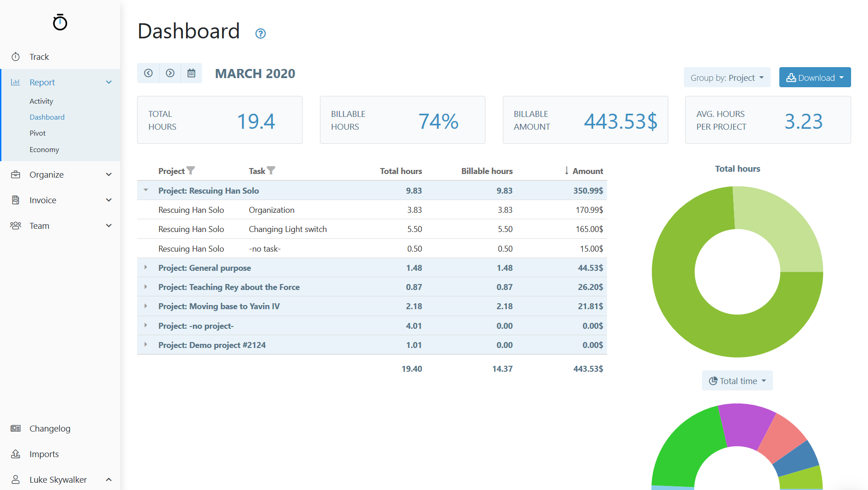This screenshot has height=490, width=868.
Task: Open the Group by Project dropdown
Action: tap(727, 77)
